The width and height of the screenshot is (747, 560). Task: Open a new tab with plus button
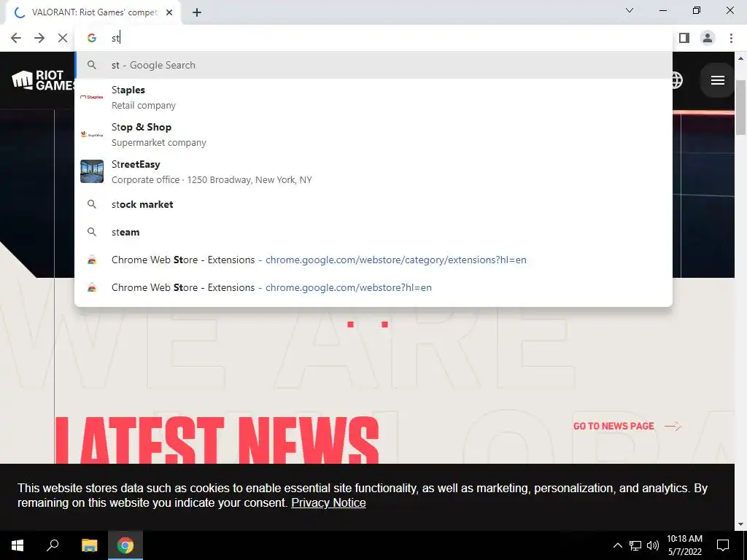[x=197, y=13]
